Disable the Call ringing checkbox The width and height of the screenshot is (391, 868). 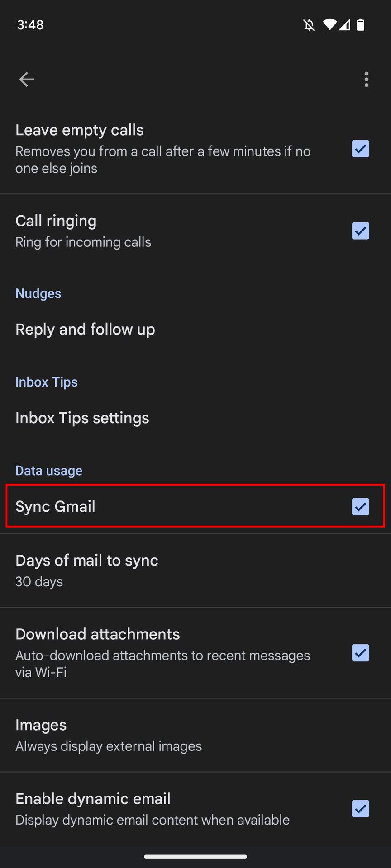coord(360,231)
